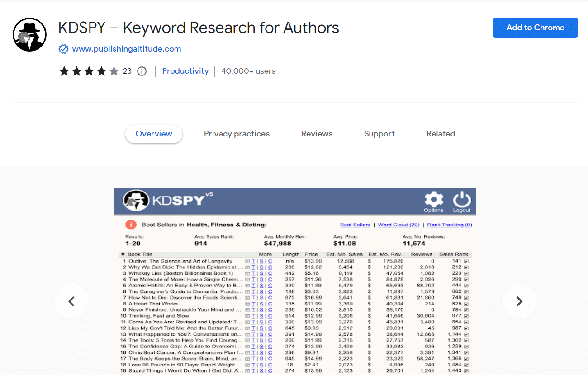
Task: Toggle checkbox for the Atomic Habits row
Action: (x=466, y=286)
